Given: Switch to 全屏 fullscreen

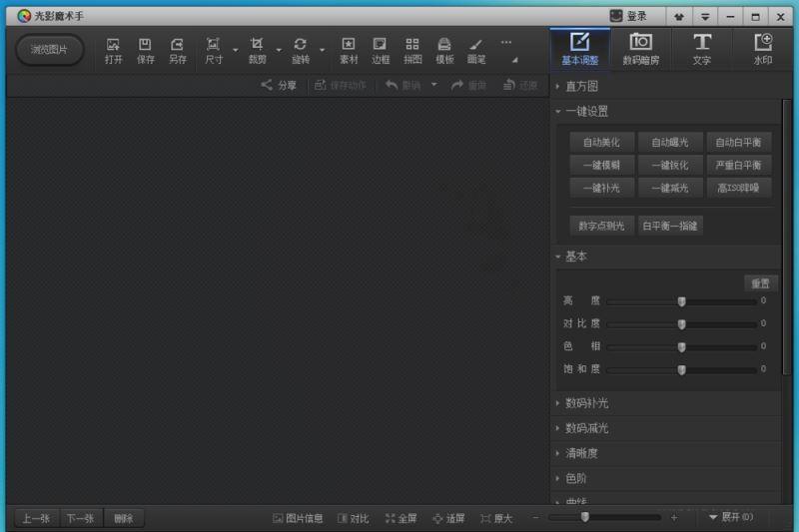Looking at the screenshot, I should (401, 518).
